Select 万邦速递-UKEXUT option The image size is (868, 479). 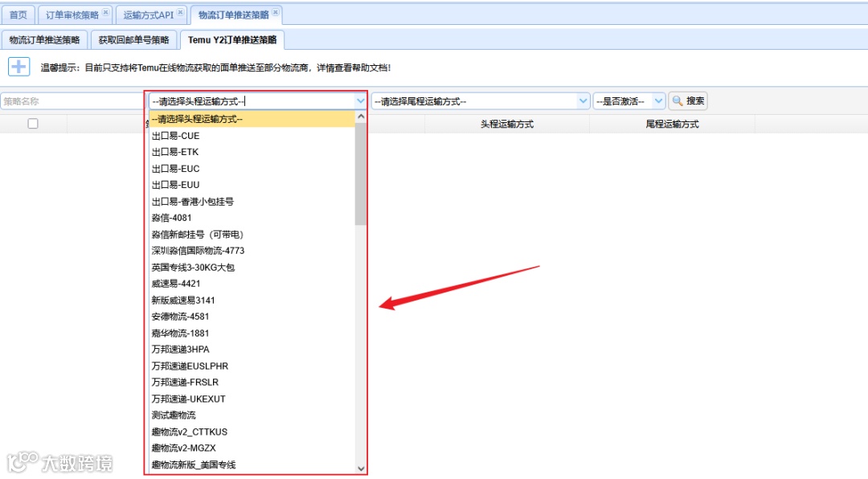[252, 399]
